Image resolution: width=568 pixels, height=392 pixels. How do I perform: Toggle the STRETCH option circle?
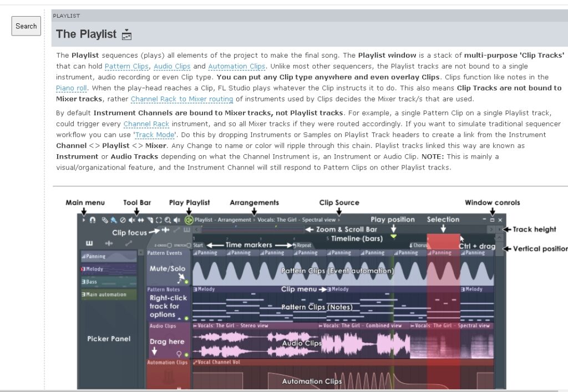189,246
